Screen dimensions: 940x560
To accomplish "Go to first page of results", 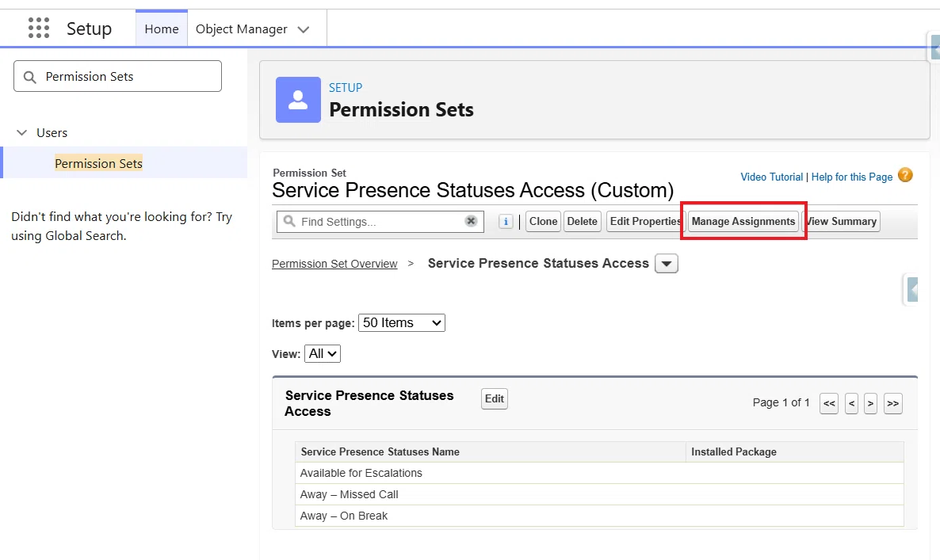I will coord(829,403).
